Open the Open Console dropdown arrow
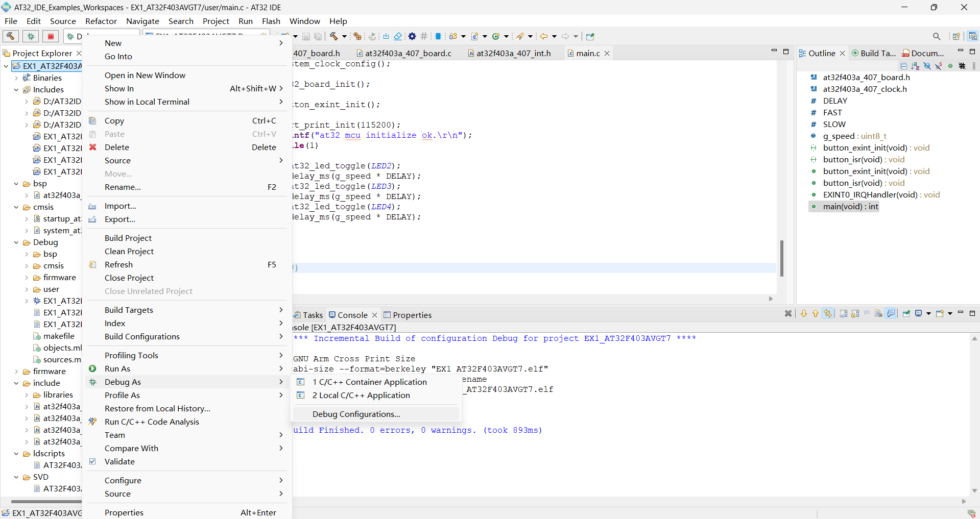This screenshot has width=980, height=519. 950,313
